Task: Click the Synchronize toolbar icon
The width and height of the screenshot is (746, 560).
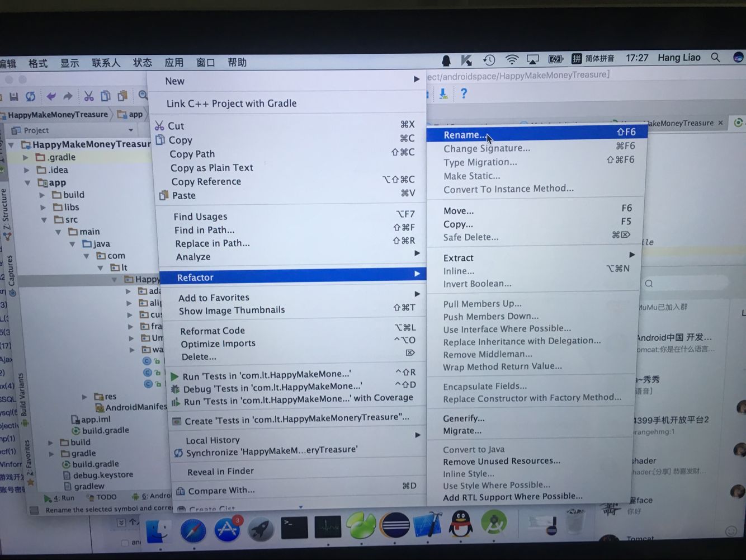Action: coord(31,96)
